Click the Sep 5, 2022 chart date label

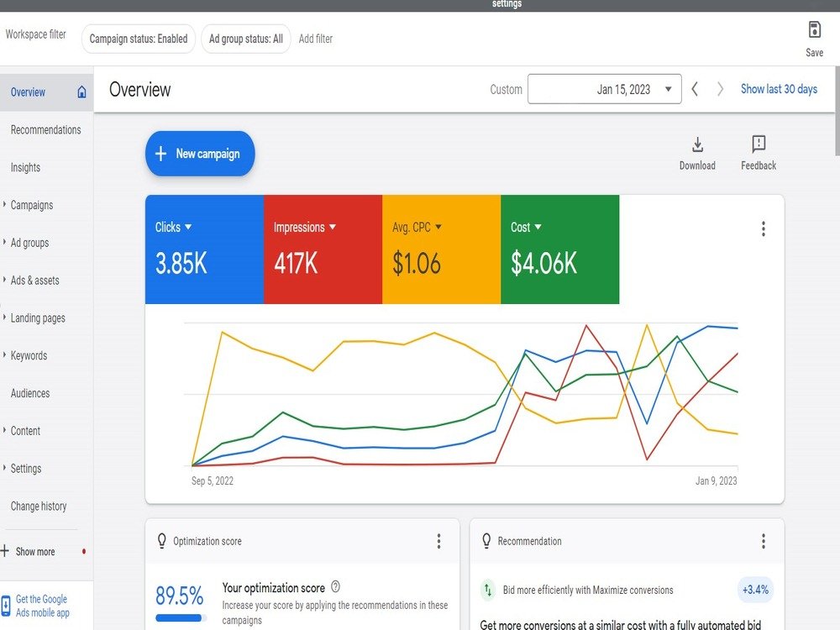[213, 481]
